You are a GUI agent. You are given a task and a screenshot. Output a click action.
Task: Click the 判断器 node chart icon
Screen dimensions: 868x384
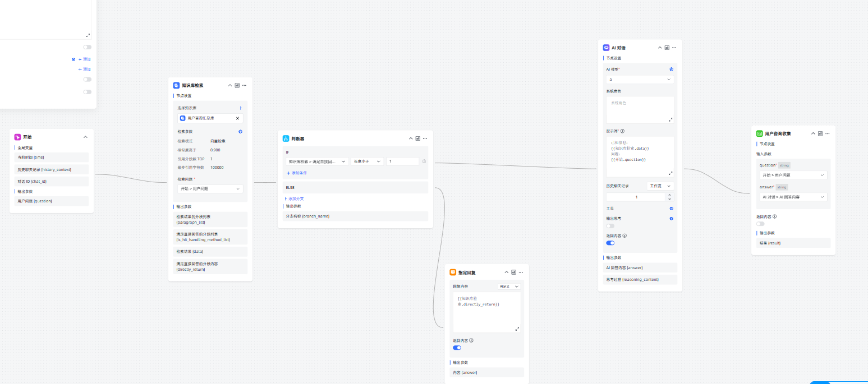(417, 138)
